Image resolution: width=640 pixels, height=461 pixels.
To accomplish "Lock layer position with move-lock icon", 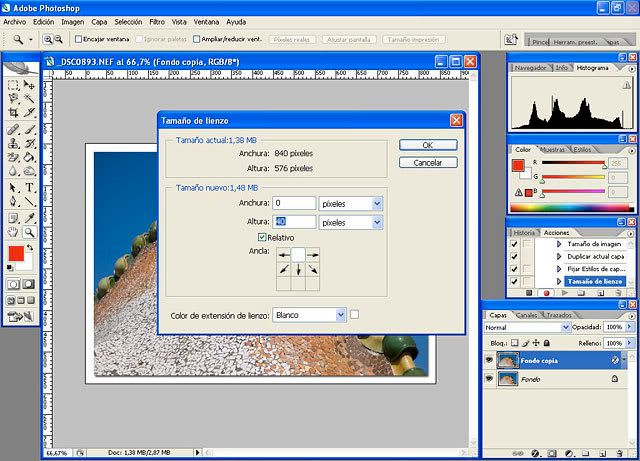I will 536,343.
